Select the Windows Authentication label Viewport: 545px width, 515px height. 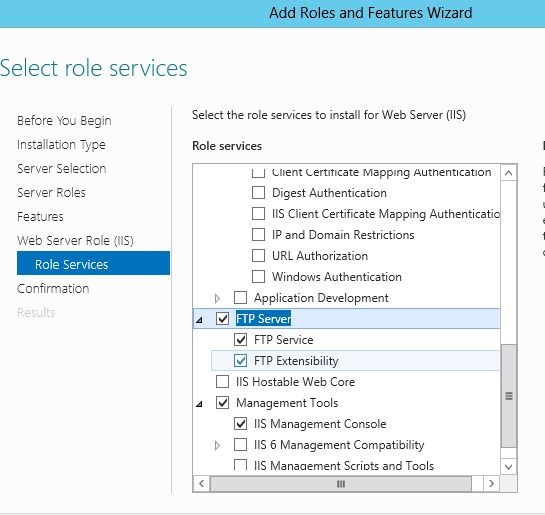(x=337, y=277)
